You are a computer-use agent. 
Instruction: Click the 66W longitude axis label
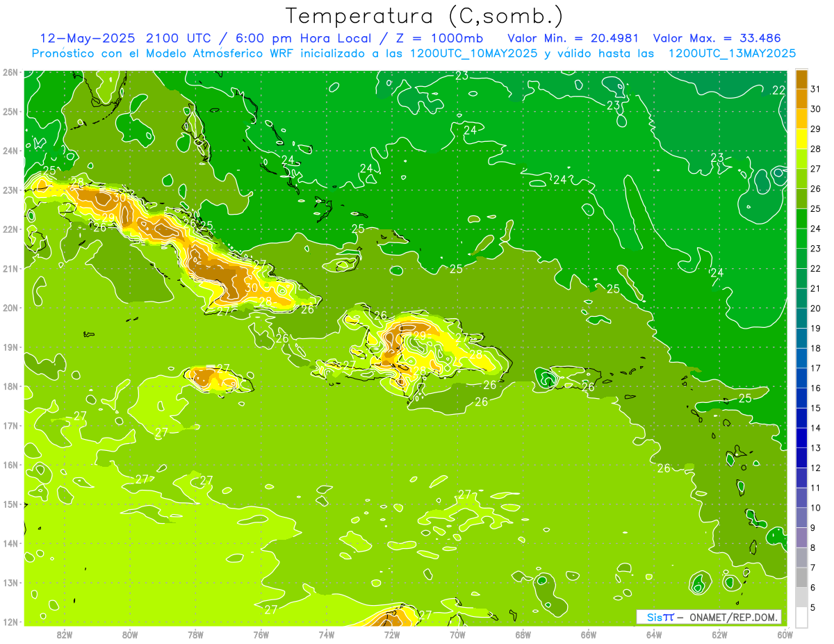tap(589, 634)
